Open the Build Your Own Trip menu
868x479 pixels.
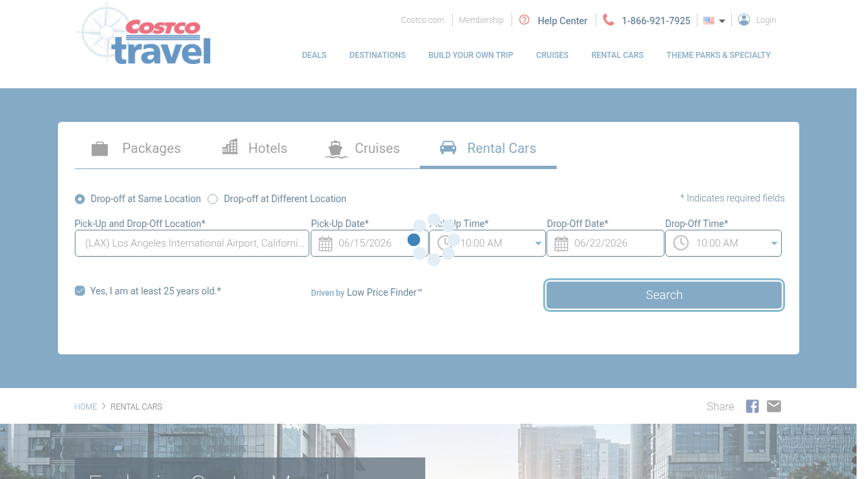click(x=471, y=55)
